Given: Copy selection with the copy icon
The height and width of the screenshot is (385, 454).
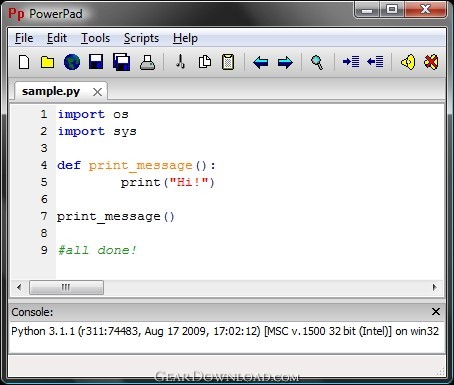Looking at the screenshot, I should click(204, 62).
